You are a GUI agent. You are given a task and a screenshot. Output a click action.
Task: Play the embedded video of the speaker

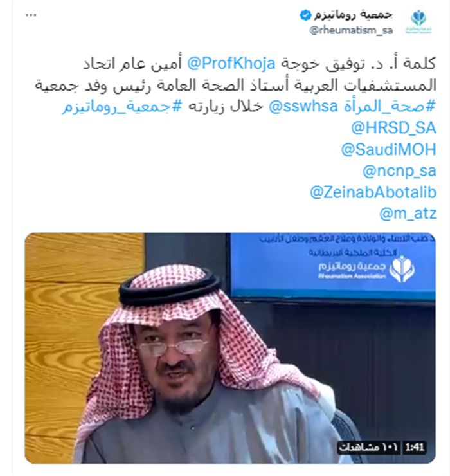230,348
